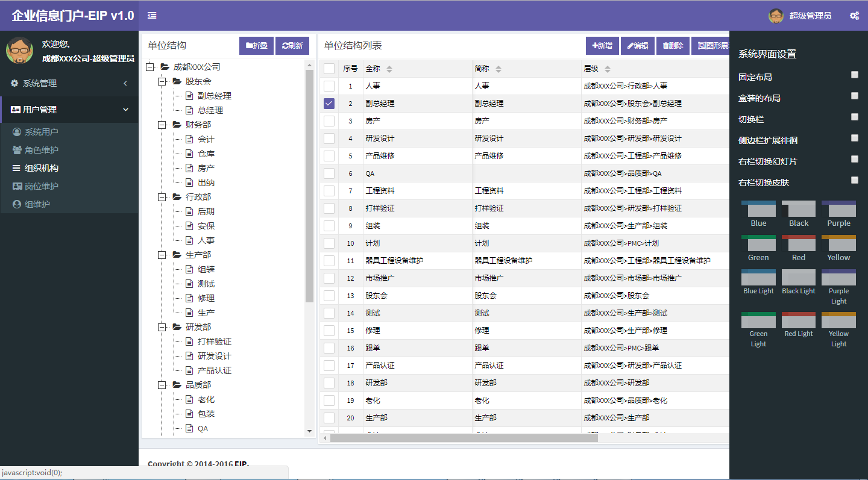Click the document icon beside 会计
The image size is (868, 480).
(x=189, y=139)
